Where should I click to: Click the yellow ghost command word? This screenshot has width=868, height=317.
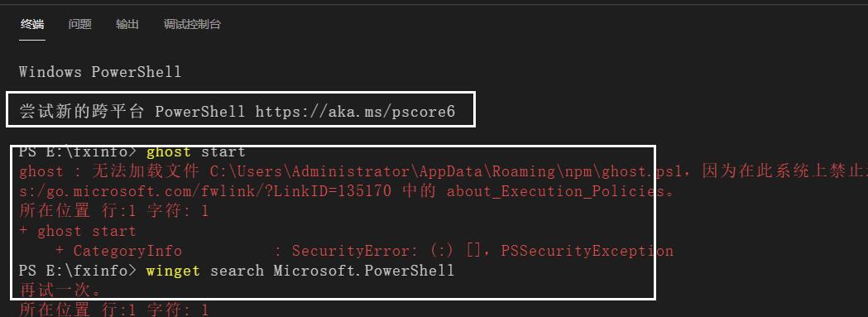(x=168, y=151)
